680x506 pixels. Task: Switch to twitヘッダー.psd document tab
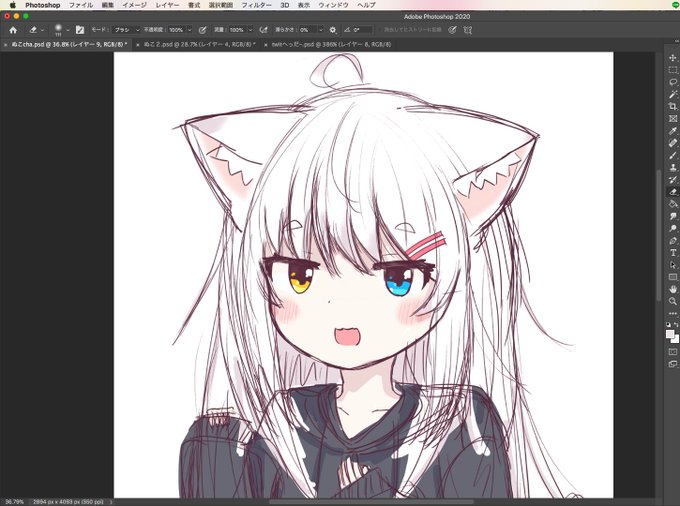(x=328, y=44)
